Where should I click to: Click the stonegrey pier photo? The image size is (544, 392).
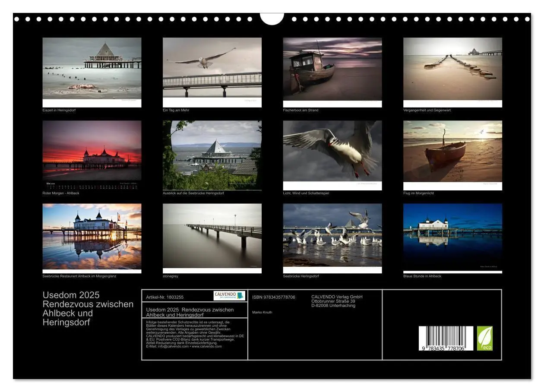pyautogui.click(x=212, y=237)
